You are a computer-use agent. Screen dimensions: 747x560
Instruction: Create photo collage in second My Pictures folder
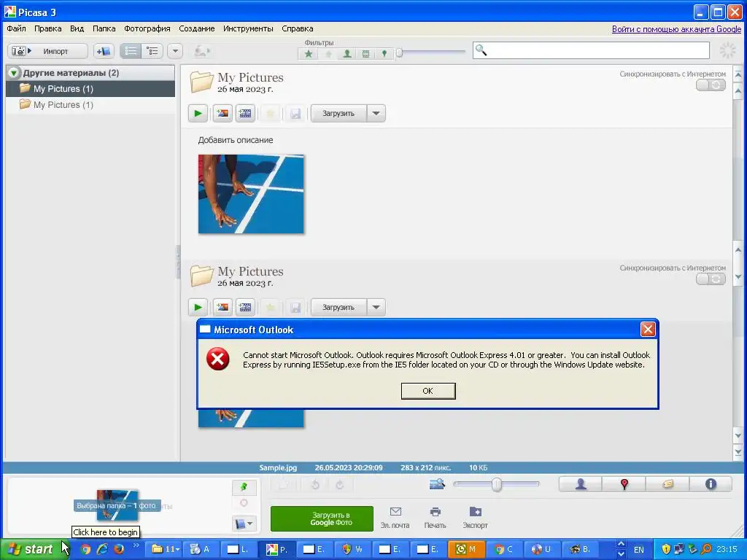(x=222, y=307)
